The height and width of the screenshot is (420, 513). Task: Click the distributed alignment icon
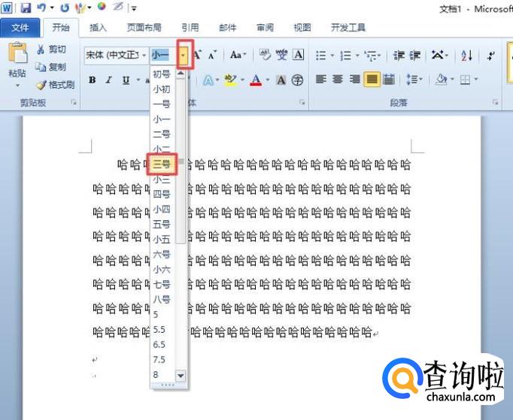point(388,80)
